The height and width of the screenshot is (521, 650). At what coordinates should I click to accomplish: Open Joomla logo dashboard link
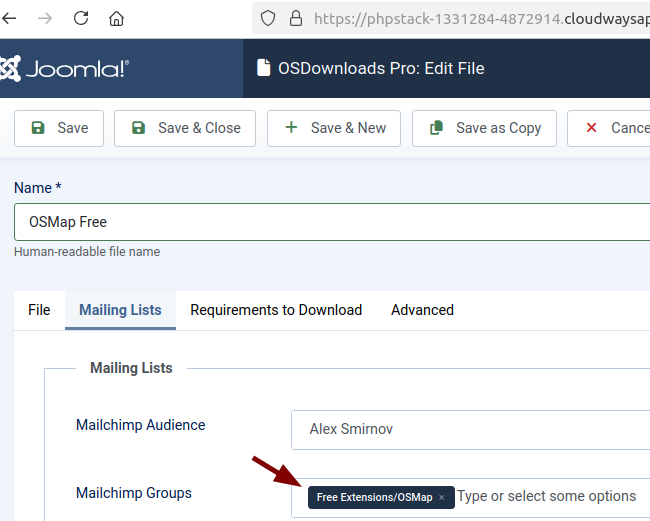click(64, 68)
